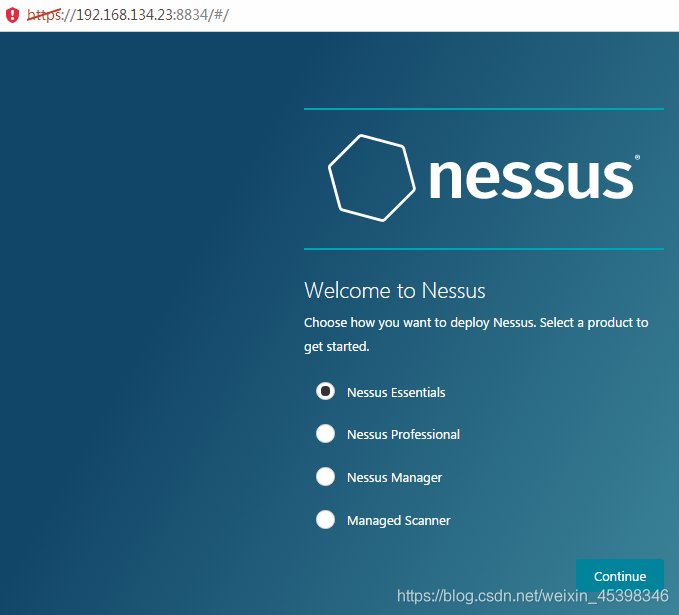The image size is (679, 615).
Task: Click the "Welcome to Nessus" heading
Action: (394, 291)
